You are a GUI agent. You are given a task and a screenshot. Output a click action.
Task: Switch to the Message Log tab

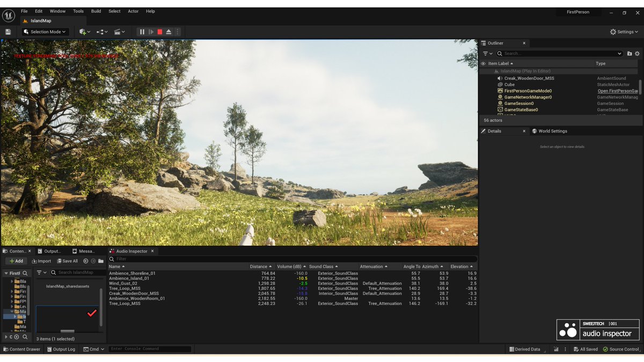83,251
